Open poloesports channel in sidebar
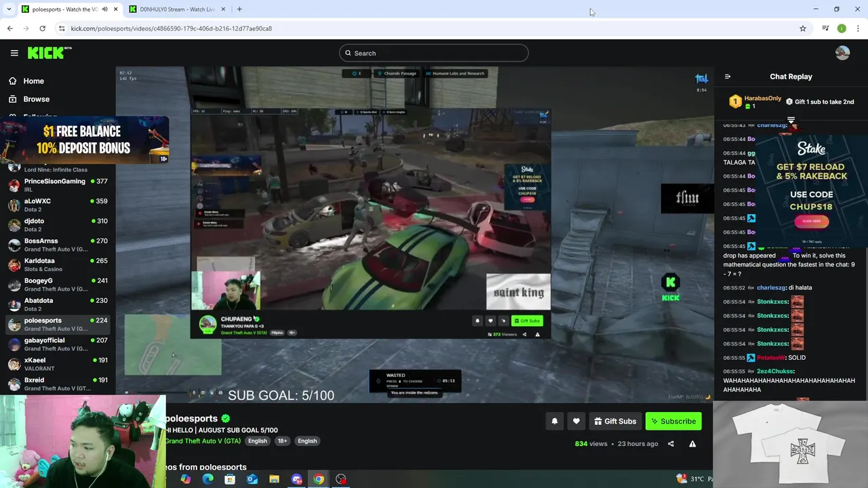Viewport: 868px width, 488px height. [x=58, y=324]
